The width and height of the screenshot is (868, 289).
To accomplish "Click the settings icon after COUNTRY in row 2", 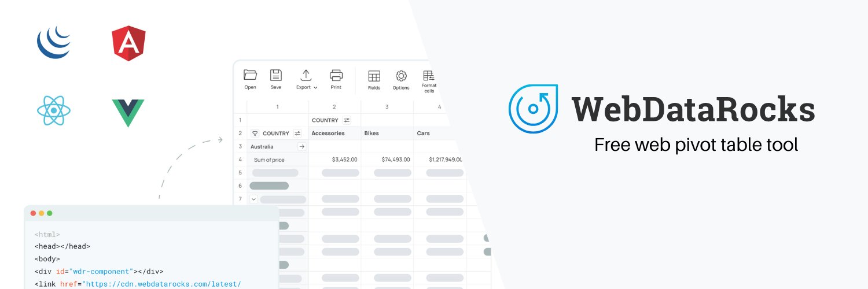I will pyautogui.click(x=297, y=134).
